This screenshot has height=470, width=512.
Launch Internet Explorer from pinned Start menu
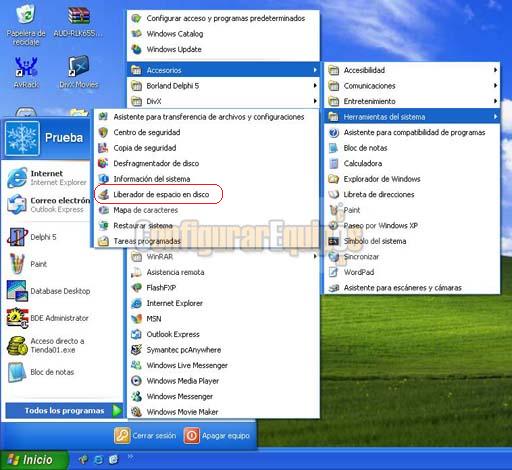(x=47, y=177)
